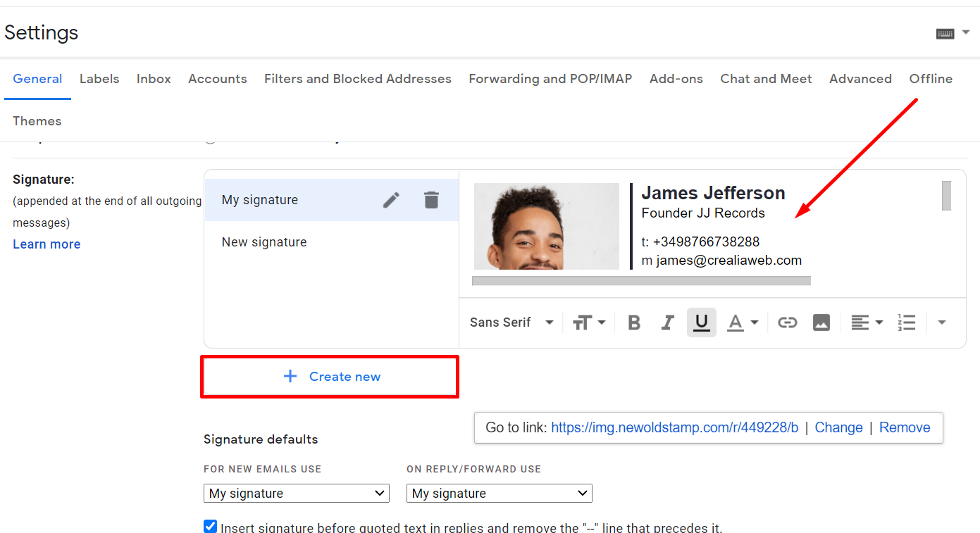Toggle the insert signature before quoted text checkbox
Screen dimensions: 980x533
pyautogui.click(x=210, y=526)
